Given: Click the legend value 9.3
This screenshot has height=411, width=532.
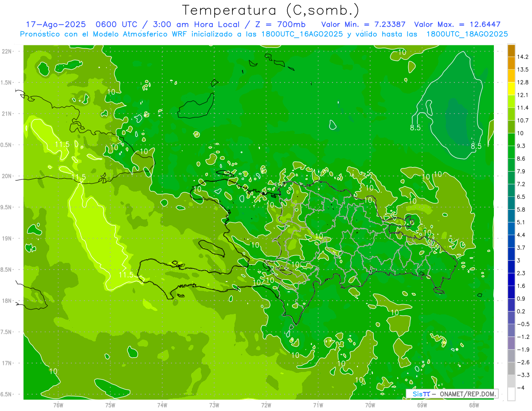Looking at the screenshot, I should click(x=522, y=146).
